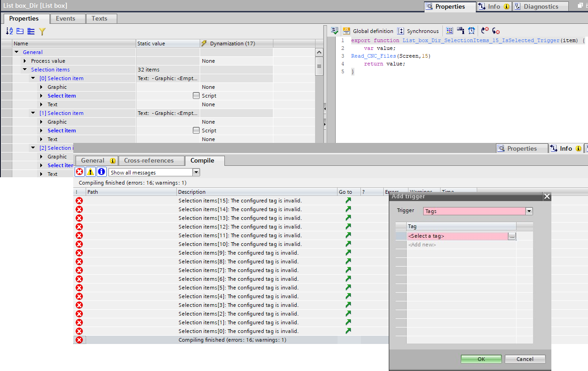Click the ellipsis browse button beside tag field

(x=512, y=236)
